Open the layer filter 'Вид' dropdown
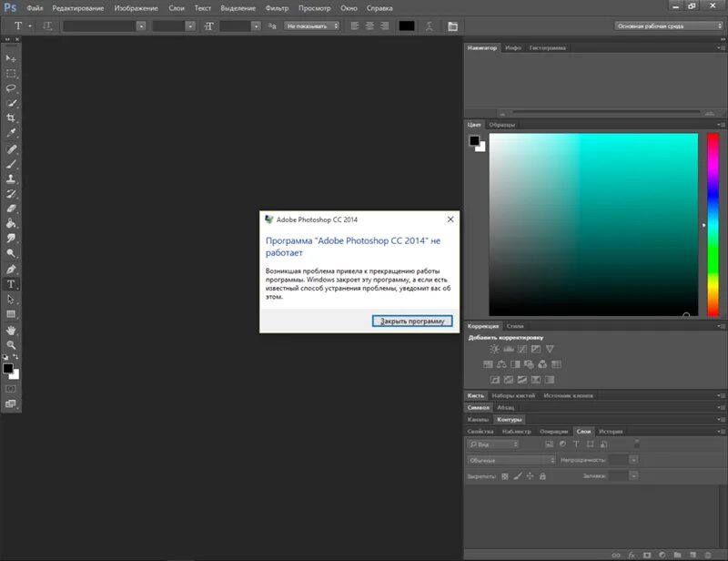Viewport: 728px width, 561px height. [x=493, y=444]
